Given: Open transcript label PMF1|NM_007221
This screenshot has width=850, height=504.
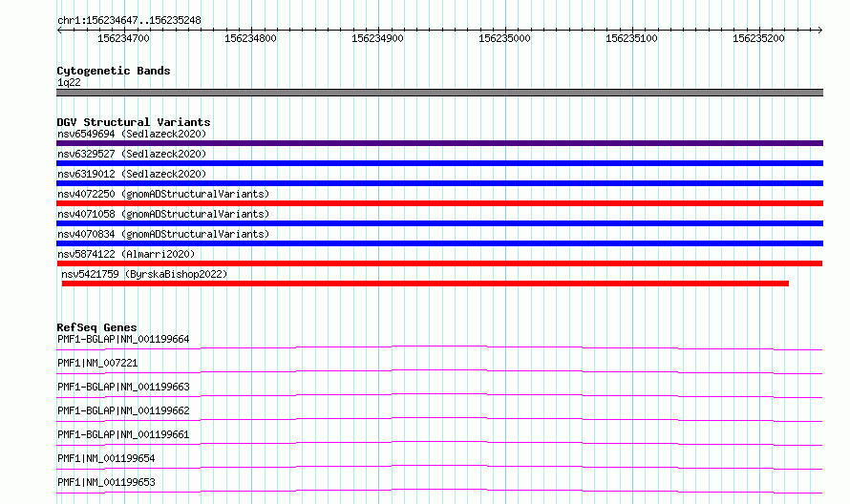Looking at the screenshot, I should pos(97,363).
